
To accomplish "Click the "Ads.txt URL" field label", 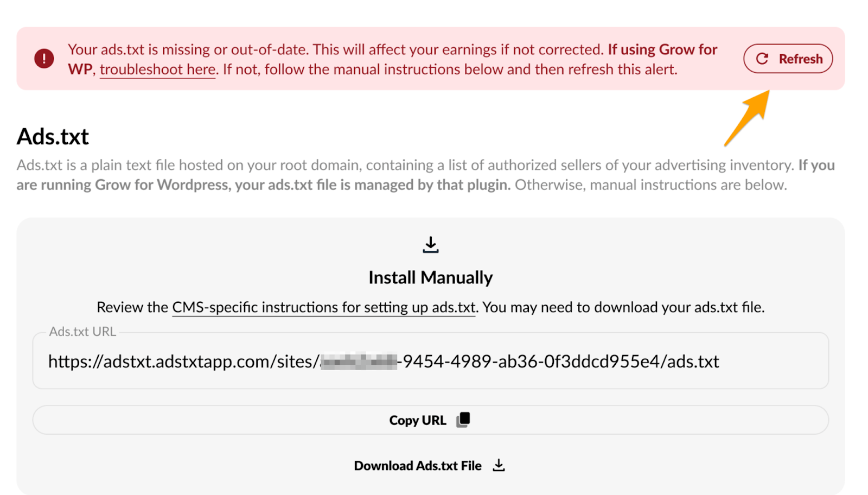I will tap(82, 332).
